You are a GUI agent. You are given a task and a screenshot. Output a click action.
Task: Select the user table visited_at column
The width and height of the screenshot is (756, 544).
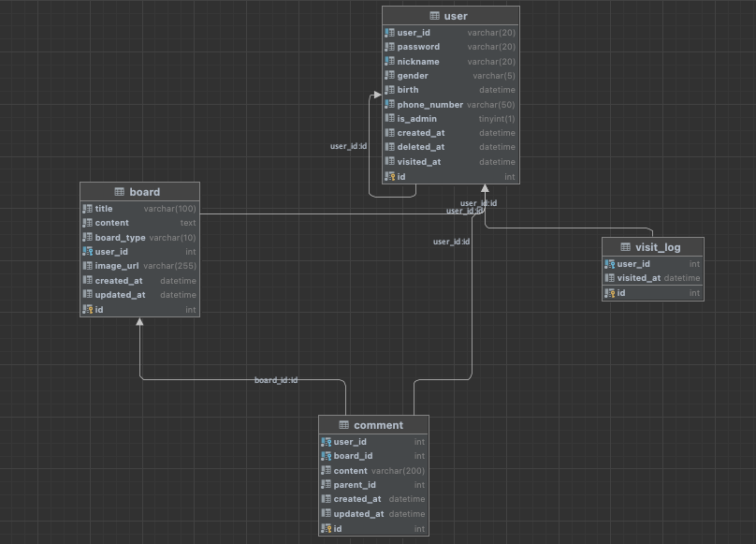pyautogui.click(x=451, y=162)
